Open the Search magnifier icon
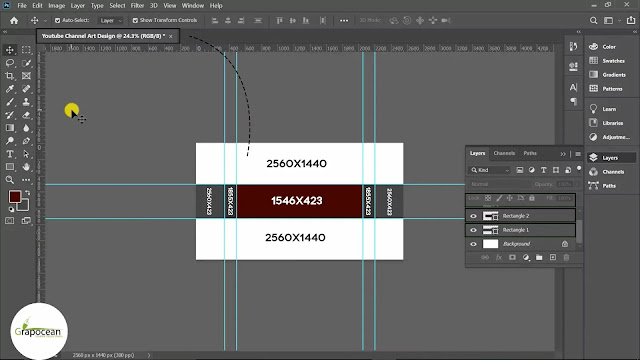Image resolution: width=640 pixels, height=360 pixels. [x=593, y=20]
